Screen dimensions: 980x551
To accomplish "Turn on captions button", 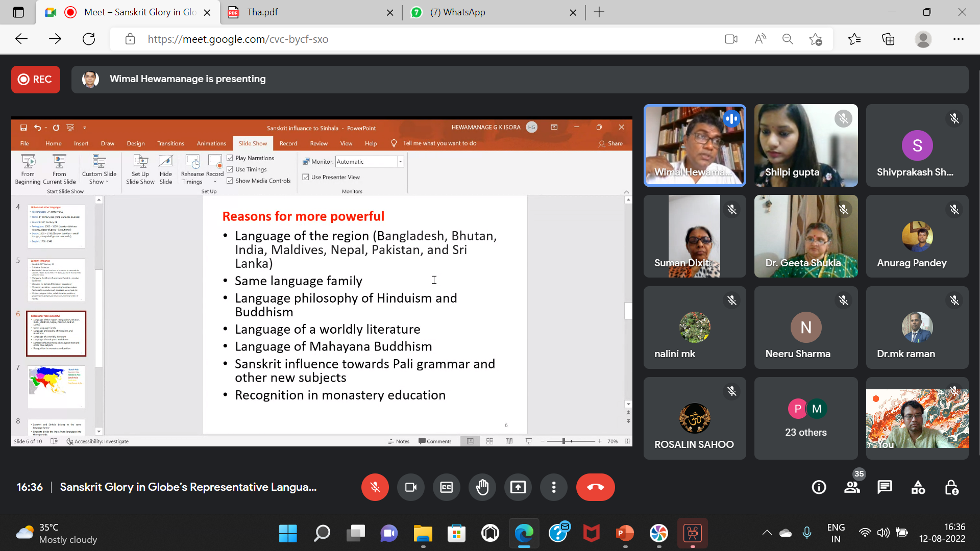I will coord(446,487).
